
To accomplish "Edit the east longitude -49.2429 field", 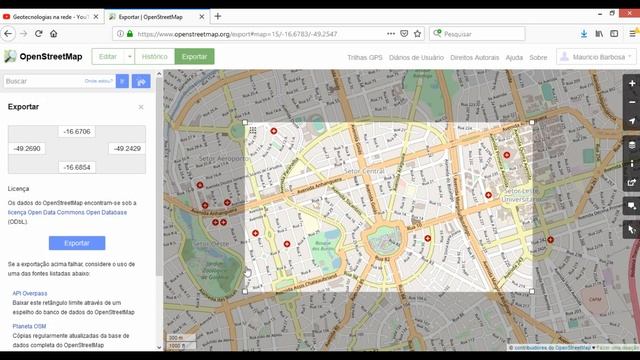I will (x=127, y=149).
